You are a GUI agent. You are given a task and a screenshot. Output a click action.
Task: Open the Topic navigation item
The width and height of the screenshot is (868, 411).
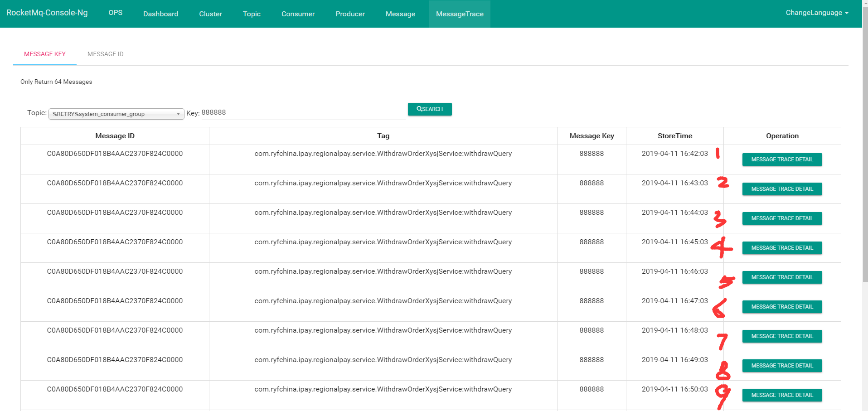click(251, 14)
